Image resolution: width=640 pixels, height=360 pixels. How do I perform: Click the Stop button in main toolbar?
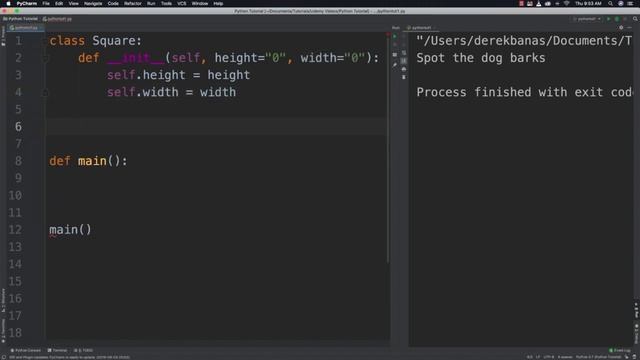pos(625,19)
